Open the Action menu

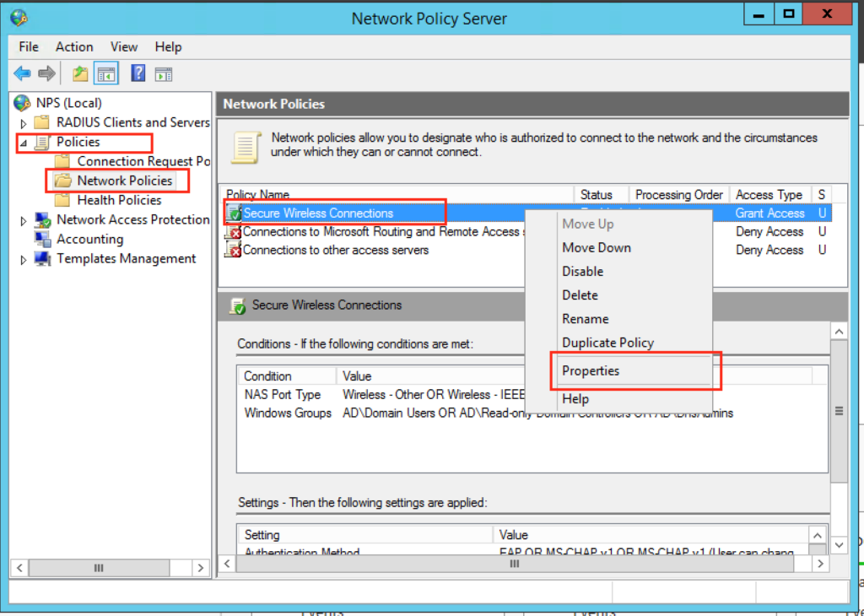point(74,46)
